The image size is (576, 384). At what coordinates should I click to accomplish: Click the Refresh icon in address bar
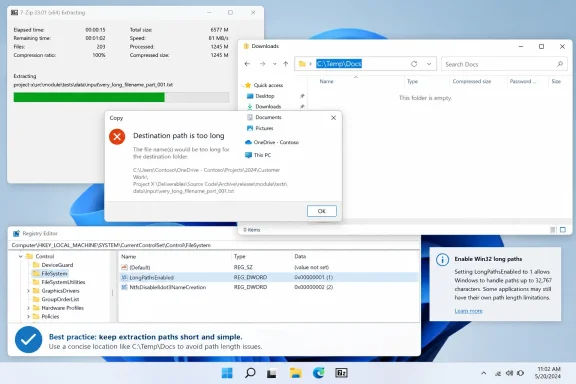point(414,64)
